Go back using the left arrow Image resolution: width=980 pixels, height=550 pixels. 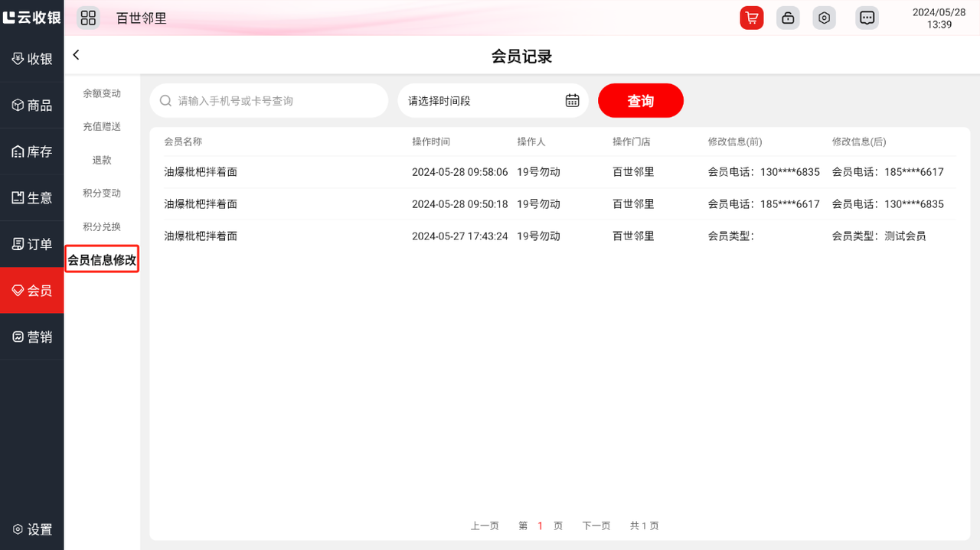76,55
